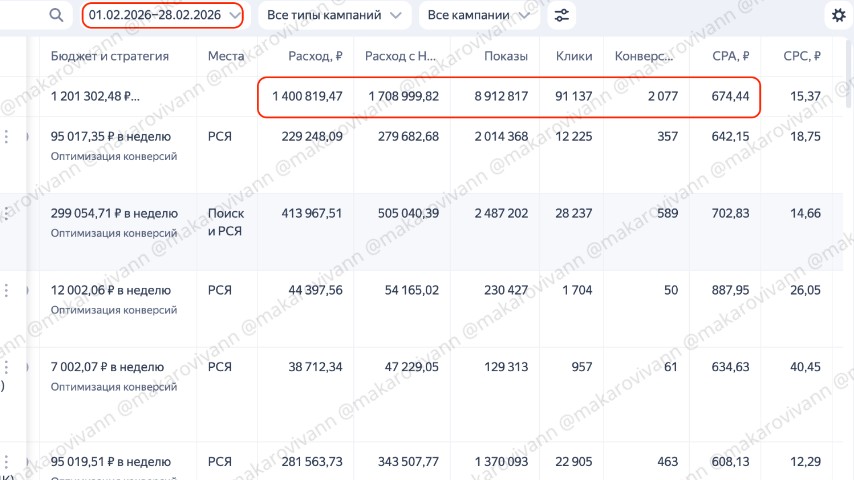Sort by Показы column header
Viewport: 854px width, 480px height.
505,57
